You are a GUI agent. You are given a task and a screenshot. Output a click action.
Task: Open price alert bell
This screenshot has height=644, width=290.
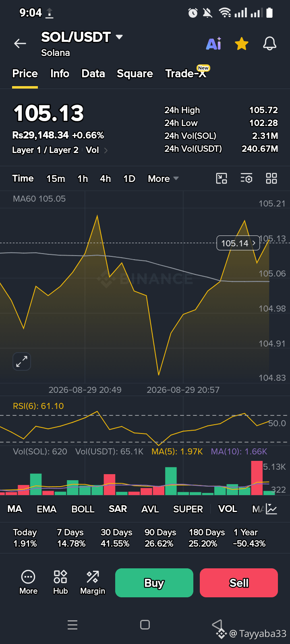point(270,43)
